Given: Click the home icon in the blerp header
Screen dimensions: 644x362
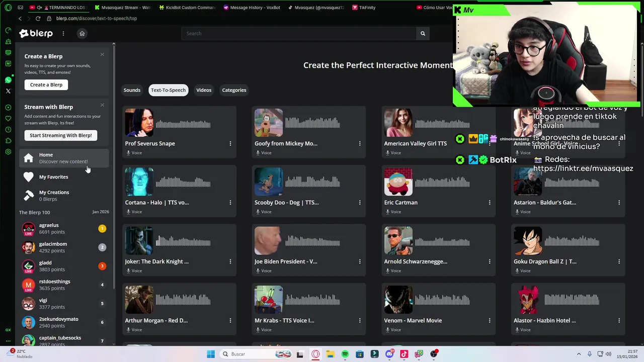Looking at the screenshot, I should point(82,33).
